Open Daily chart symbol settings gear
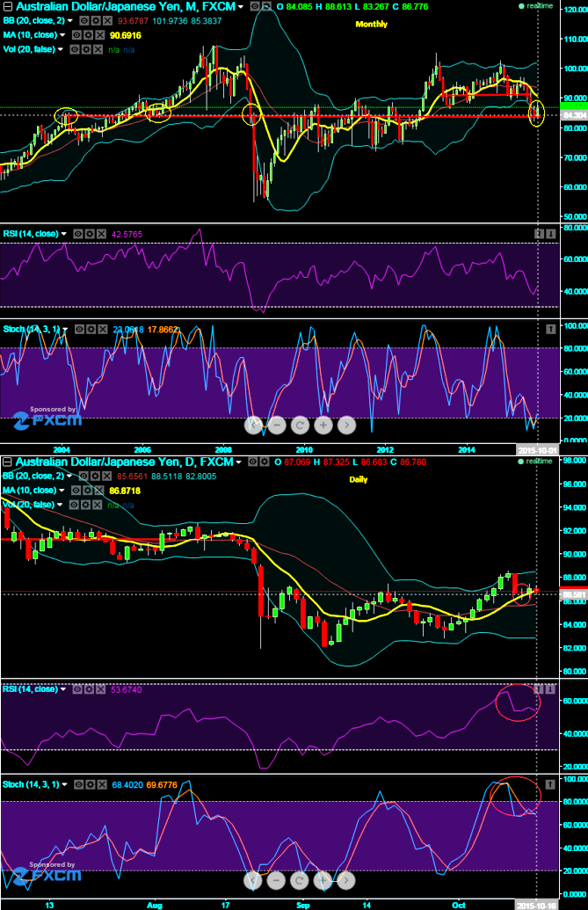Image resolution: width=588 pixels, height=910 pixels. point(265,462)
